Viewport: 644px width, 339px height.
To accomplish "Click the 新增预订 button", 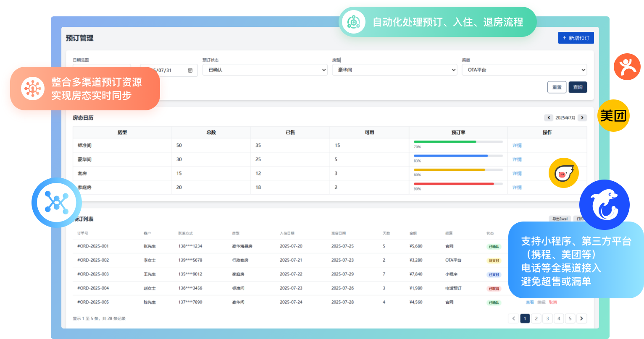I will tap(576, 38).
